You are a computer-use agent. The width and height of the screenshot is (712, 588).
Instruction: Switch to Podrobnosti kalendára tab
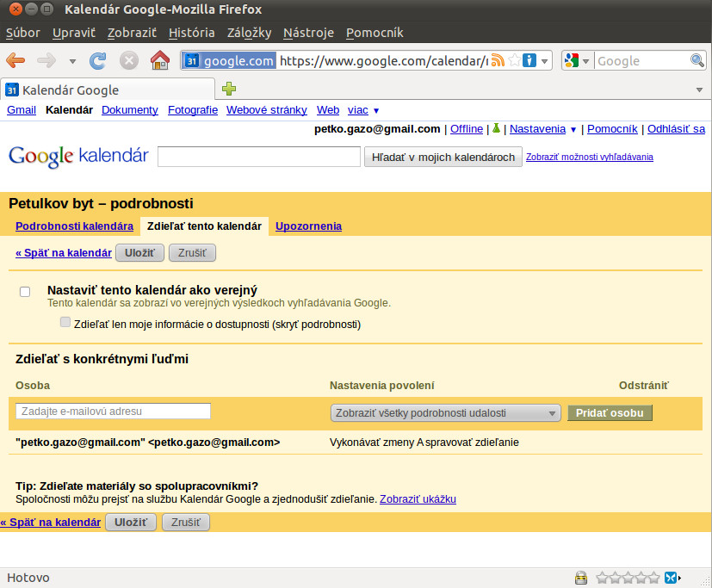[74, 226]
